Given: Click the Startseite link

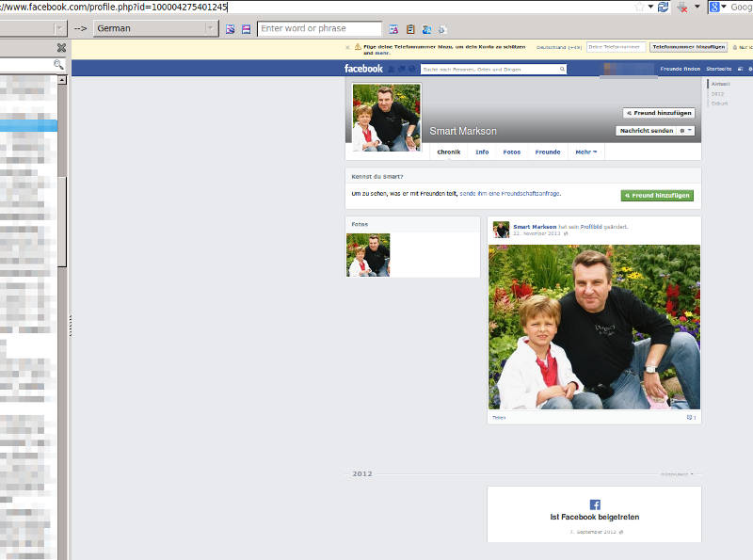Looking at the screenshot, I should coord(718,69).
